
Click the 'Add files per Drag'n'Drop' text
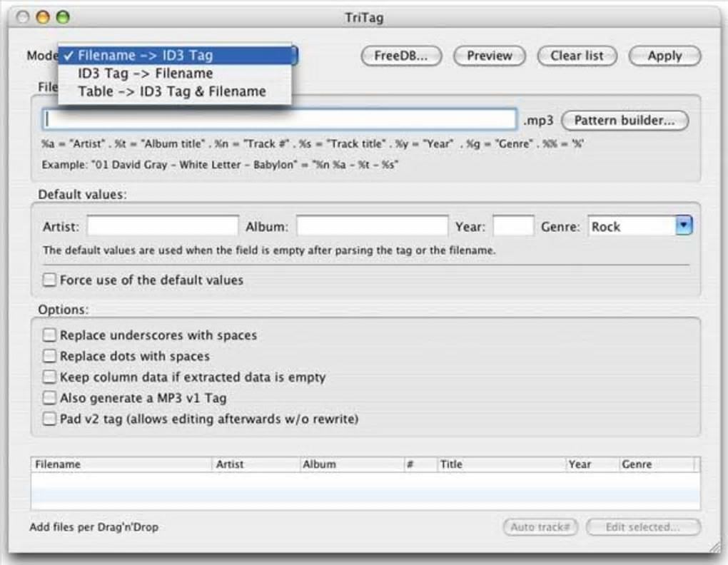[94, 527]
